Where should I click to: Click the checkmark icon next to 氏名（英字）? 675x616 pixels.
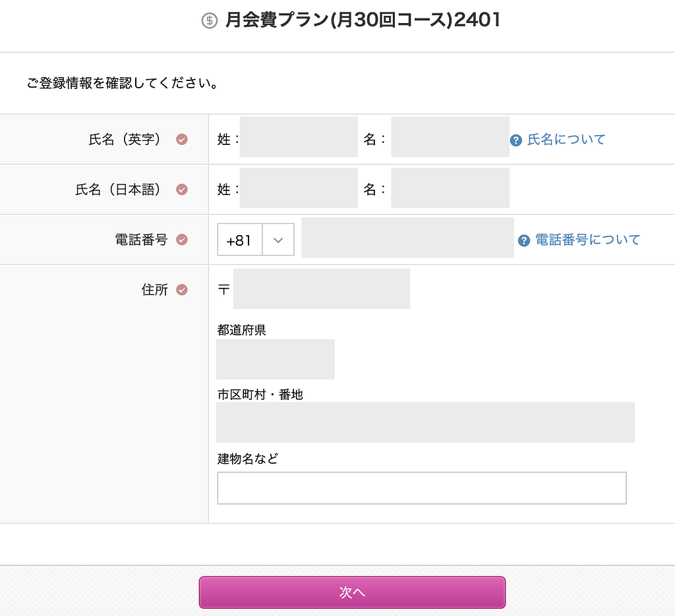[x=182, y=139]
